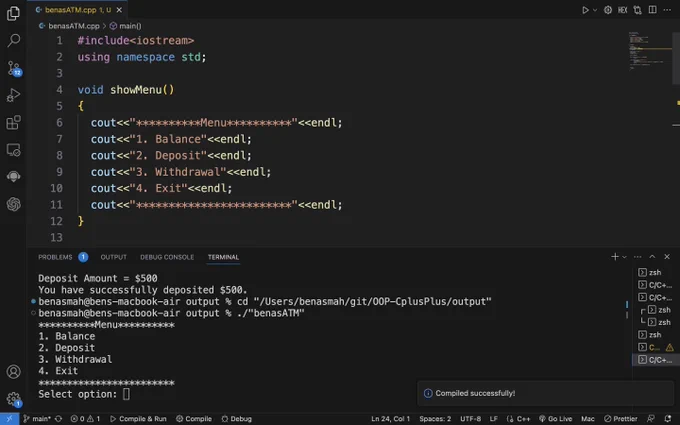
Task: Click Mac configuration in status bar
Action: (x=588, y=419)
